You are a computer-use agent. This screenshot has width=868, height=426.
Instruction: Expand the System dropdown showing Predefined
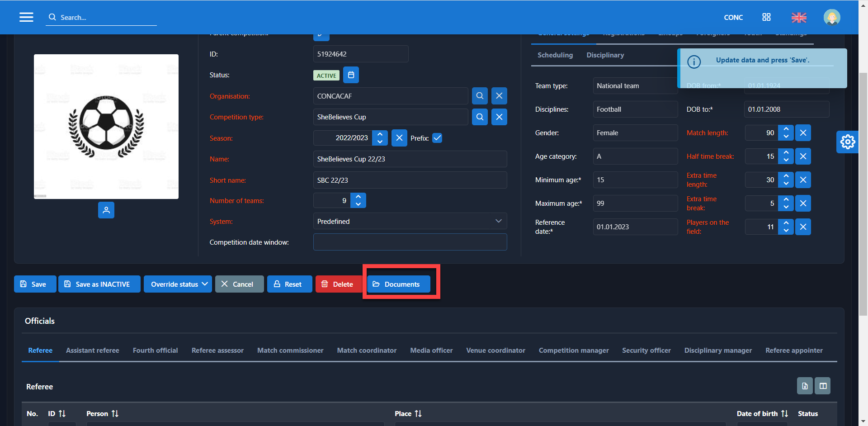tap(410, 222)
